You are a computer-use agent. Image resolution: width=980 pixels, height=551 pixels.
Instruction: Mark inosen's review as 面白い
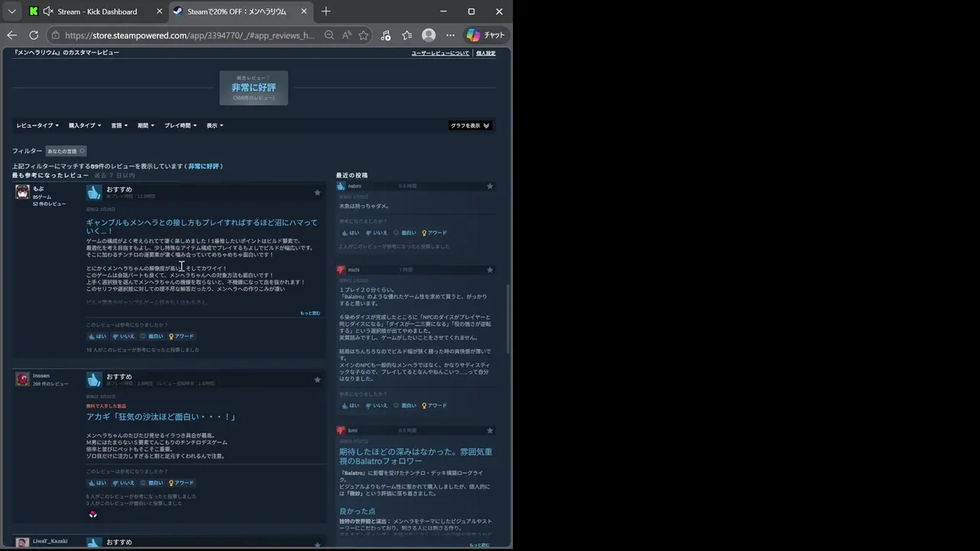[x=152, y=483]
